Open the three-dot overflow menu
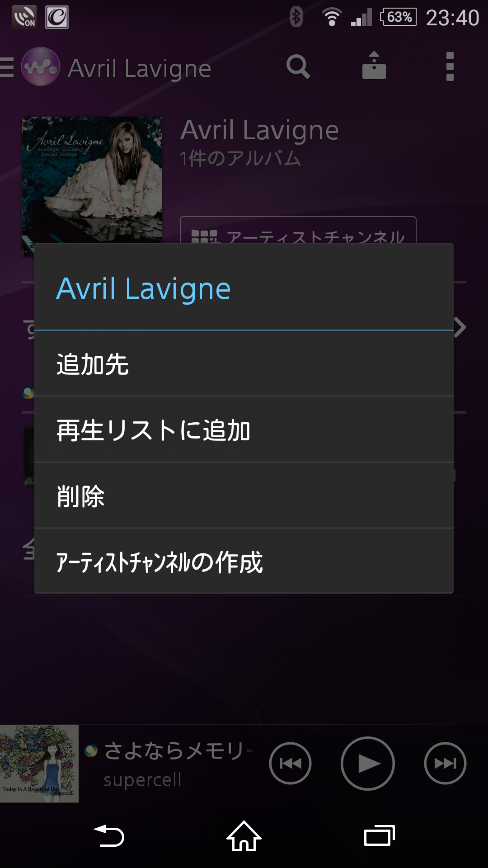The width and height of the screenshot is (488, 868). click(450, 66)
